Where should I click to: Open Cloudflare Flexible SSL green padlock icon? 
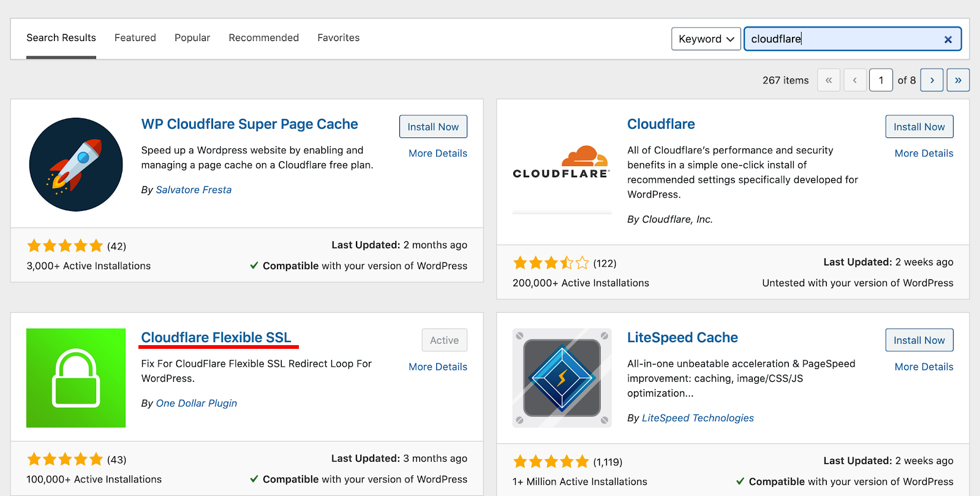(x=76, y=378)
